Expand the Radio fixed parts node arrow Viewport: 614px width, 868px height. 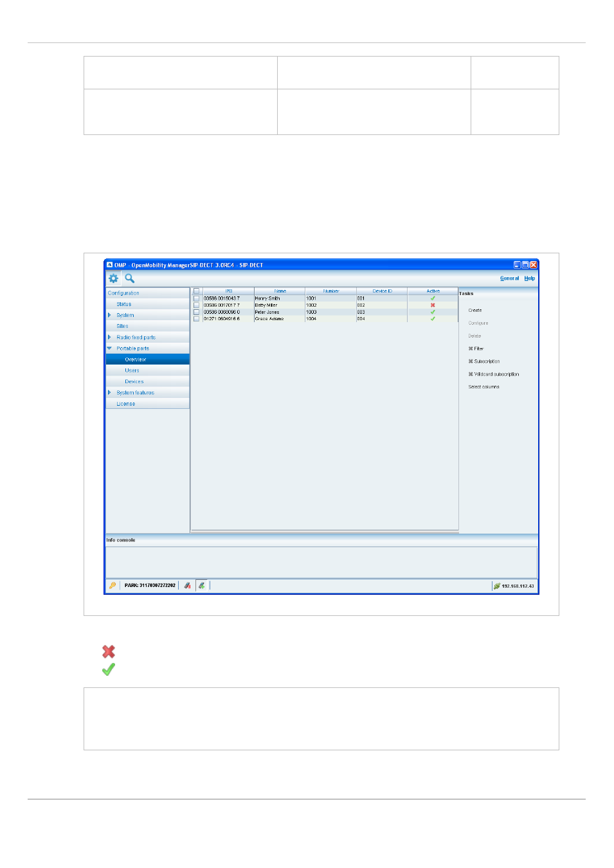point(109,337)
